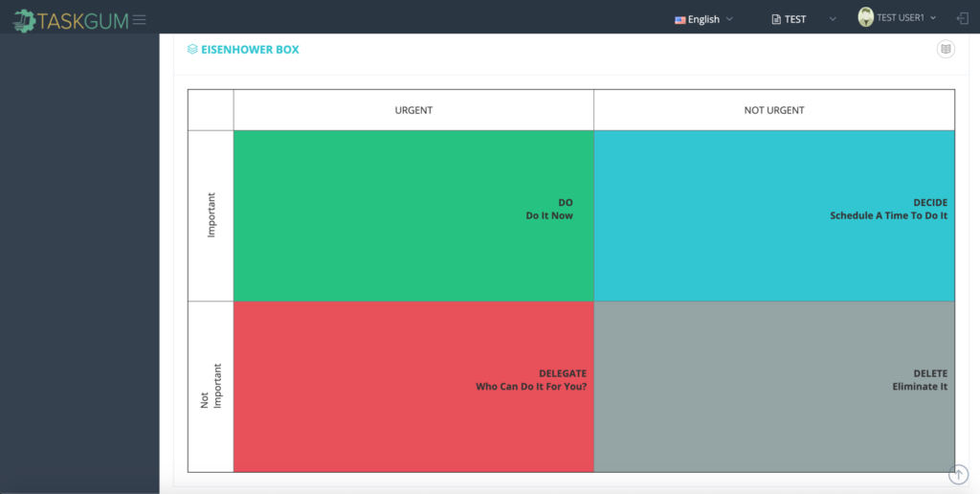Click the TEST USER1 avatar picture
This screenshot has height=494, width=980.
[x=866, y=17]
